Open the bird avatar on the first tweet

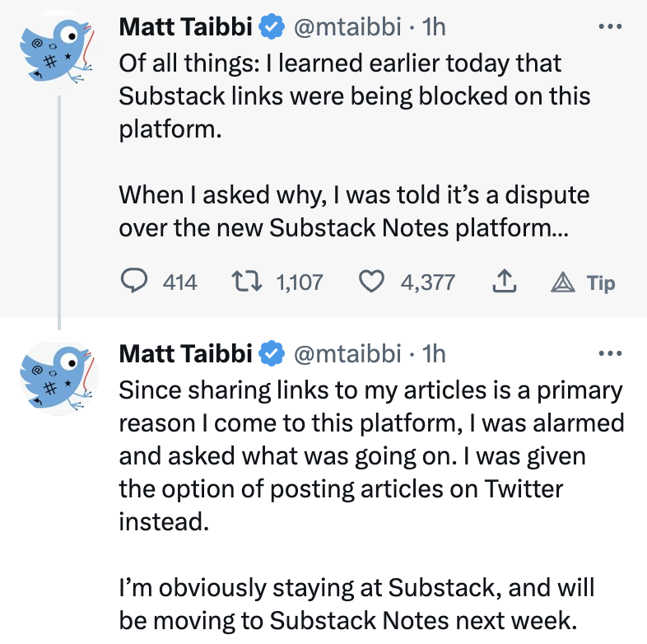tap(58, 49)
